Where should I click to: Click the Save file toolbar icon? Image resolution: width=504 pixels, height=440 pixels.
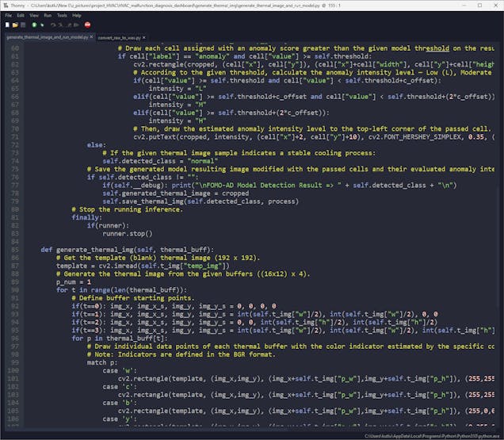point(24,25)
